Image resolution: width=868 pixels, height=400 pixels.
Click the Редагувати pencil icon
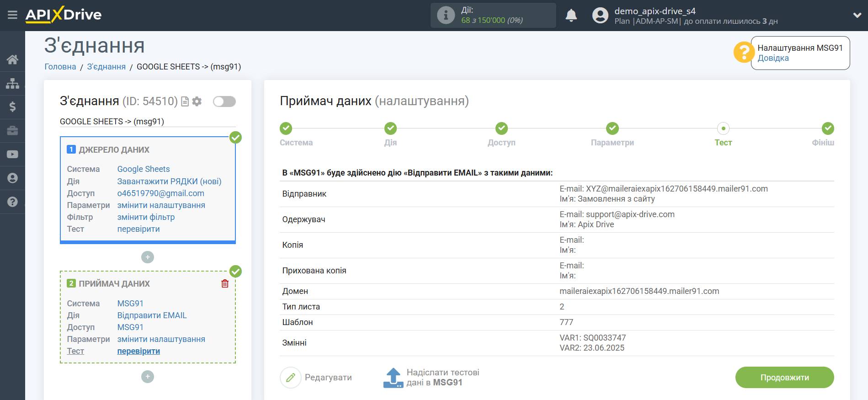pos(290,378)
